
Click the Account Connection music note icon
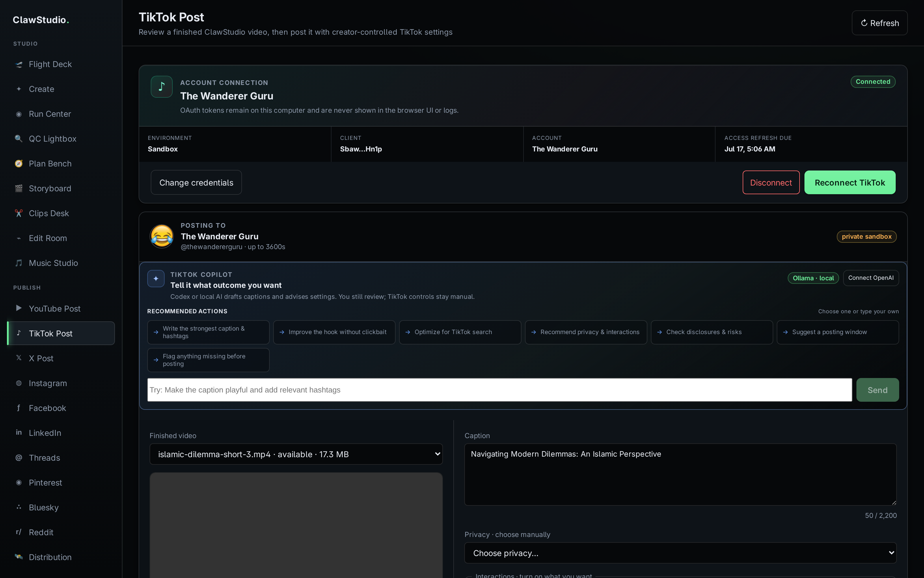coord(161,87)
